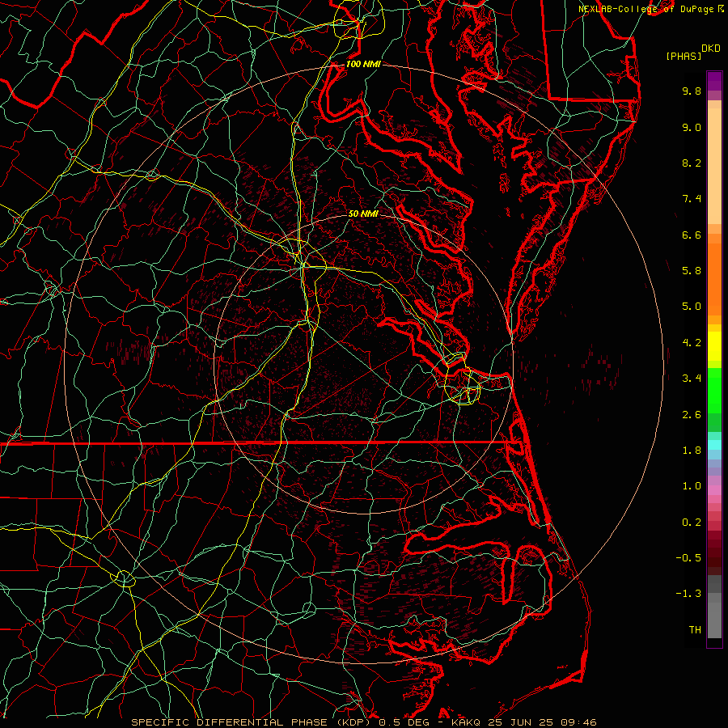
Task: Pick the cyan segment of color bar
Action: [714, 445]
